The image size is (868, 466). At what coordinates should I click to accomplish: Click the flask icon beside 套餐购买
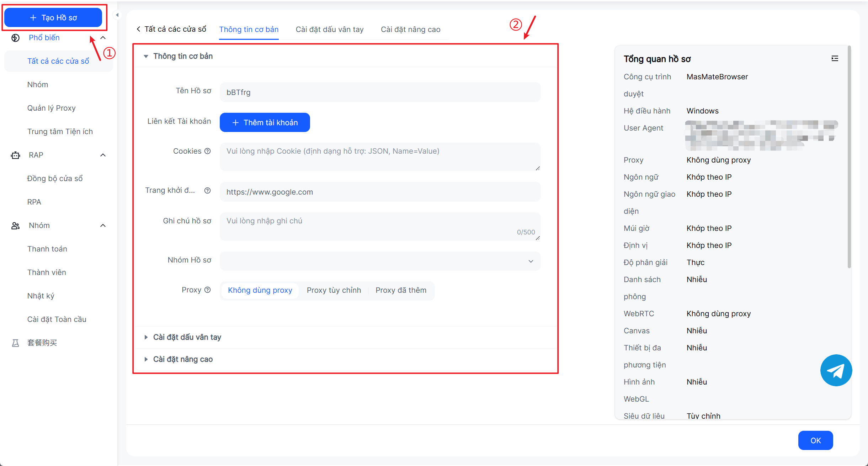[15, 343]
